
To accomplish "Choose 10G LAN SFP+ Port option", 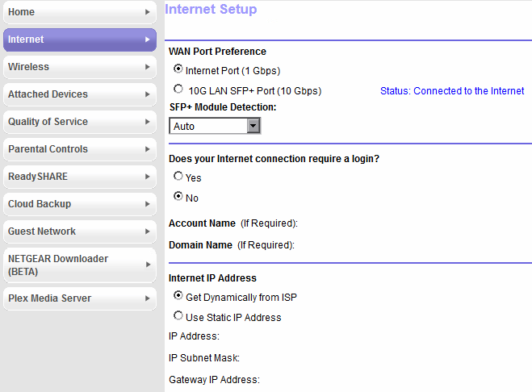I will coord(178,90).
